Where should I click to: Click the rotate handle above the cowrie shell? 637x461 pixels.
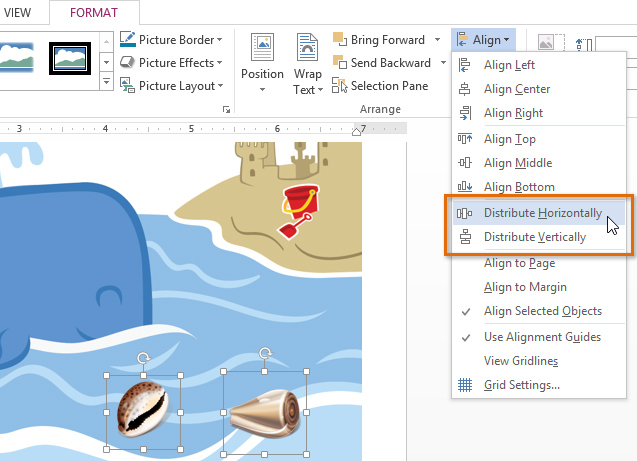pyautogui.click(x=143, y=358)
